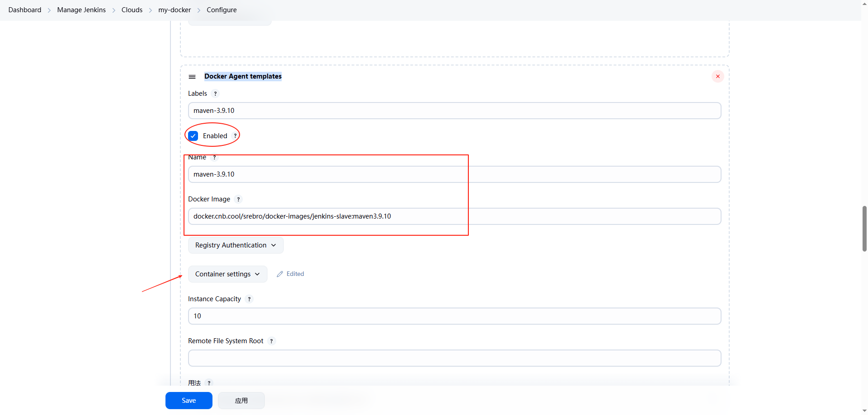Show help for Remote File System Root
Image resolution: width=868 pixels, height=415 pixels.
pos(271,341)
